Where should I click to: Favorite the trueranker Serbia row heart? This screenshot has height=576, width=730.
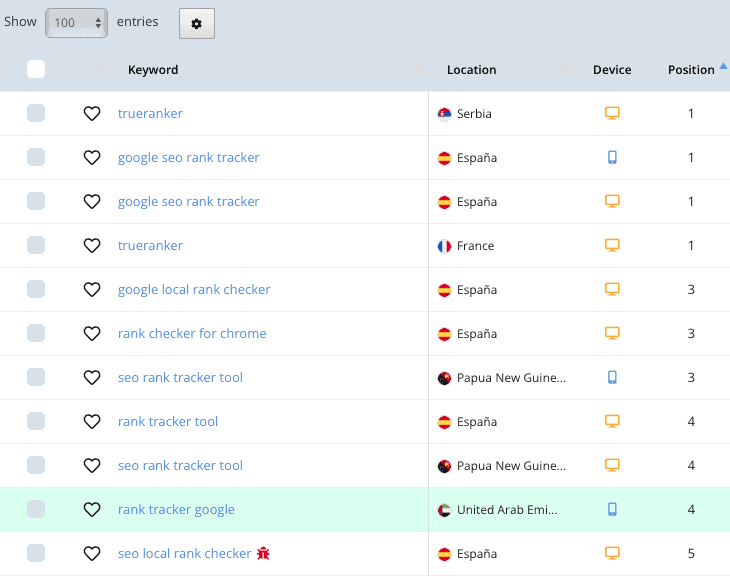pos(92,113)
